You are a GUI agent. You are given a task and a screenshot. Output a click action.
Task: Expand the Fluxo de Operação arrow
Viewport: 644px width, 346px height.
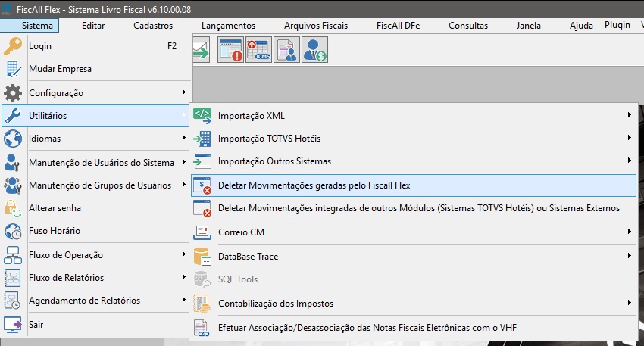point(184,254)
